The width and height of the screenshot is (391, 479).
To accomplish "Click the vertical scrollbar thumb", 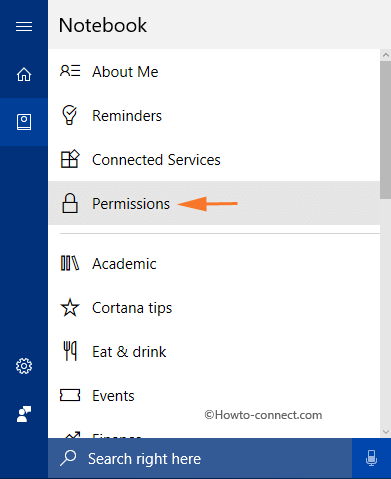I will coord(386,130).
